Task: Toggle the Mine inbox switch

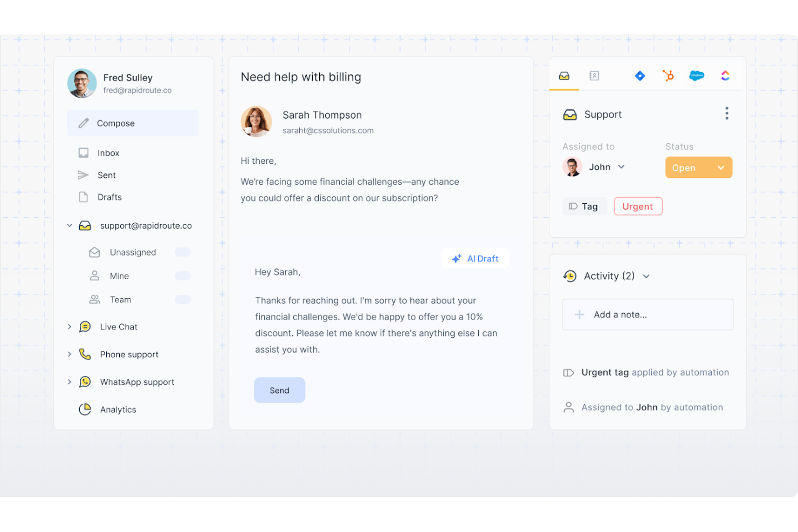Action: click(x=183, y=275)
